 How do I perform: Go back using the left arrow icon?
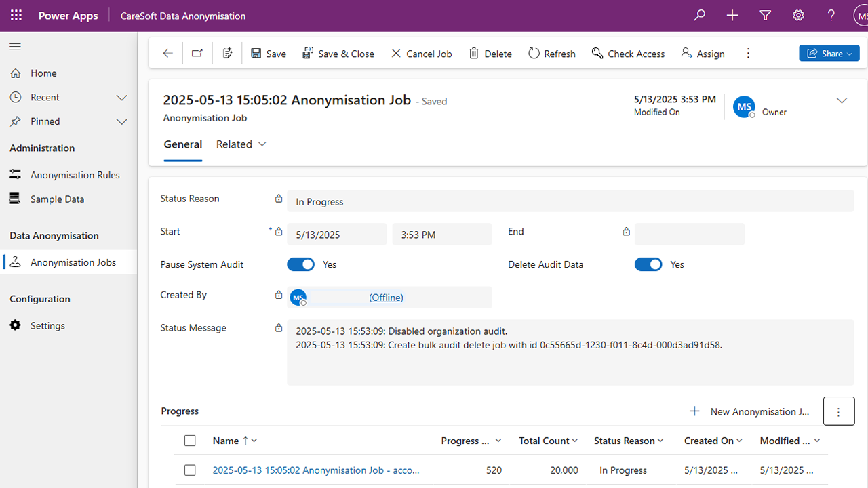[167, 54]
